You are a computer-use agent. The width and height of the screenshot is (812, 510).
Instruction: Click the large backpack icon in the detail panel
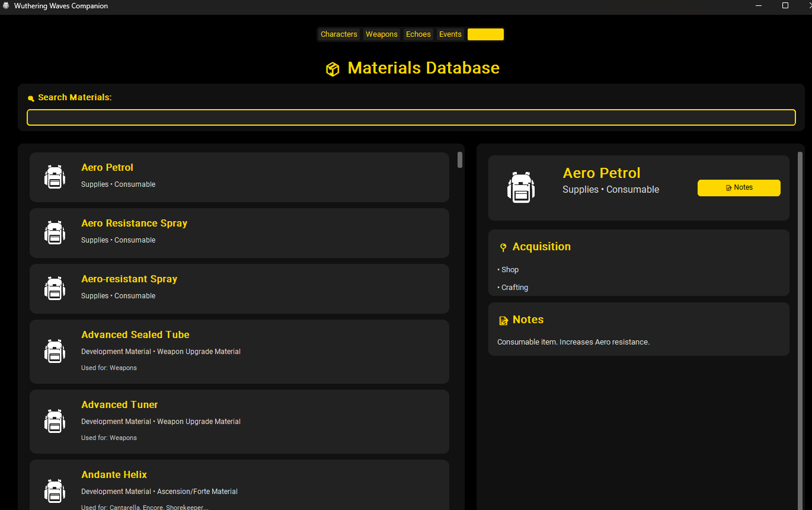click(521, 187)
